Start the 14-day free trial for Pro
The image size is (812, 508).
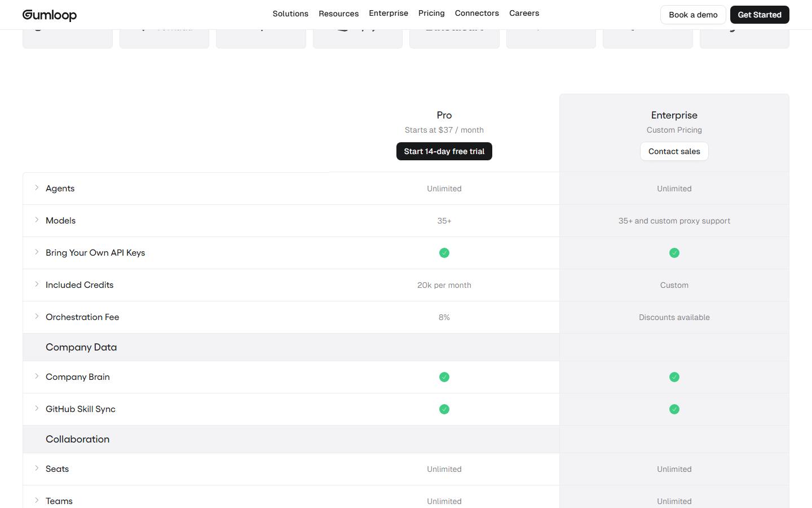pos(444,151)
